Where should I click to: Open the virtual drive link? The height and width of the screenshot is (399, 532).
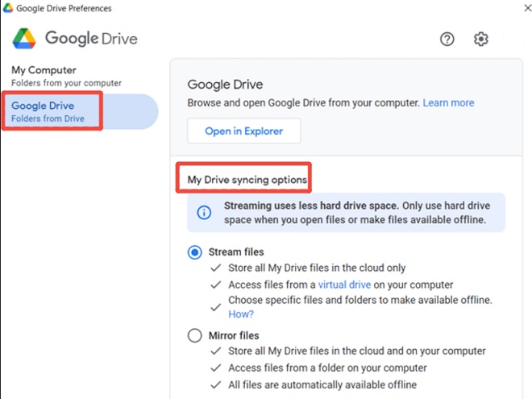pyautogui.click(x=344, y=285)
